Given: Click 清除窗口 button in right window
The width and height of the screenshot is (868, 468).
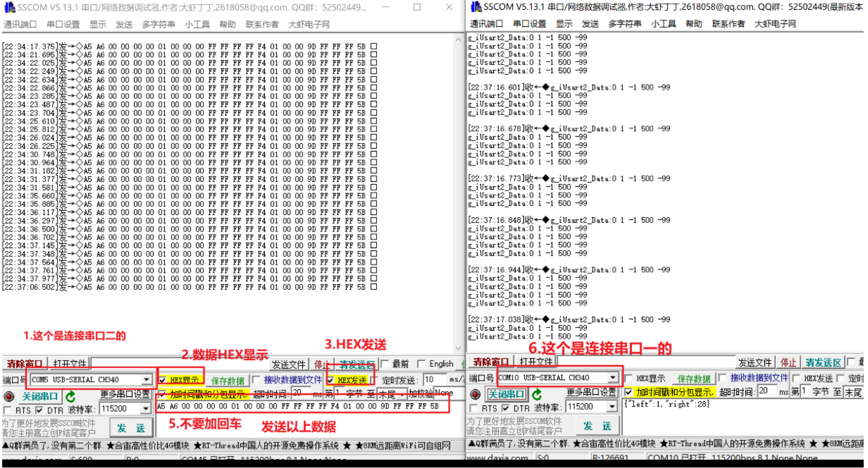Looking at the screenshot, I should (x=491, y=362).
